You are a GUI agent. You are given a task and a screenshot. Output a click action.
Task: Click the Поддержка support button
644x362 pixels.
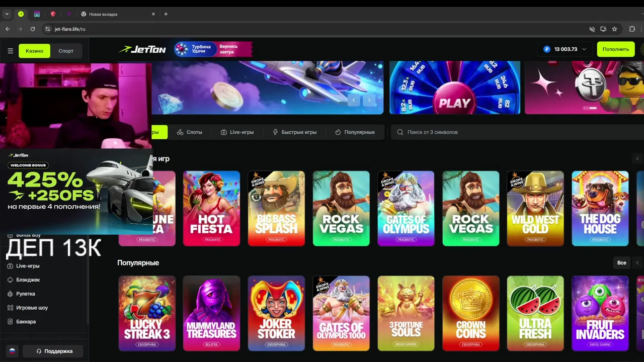53,351
